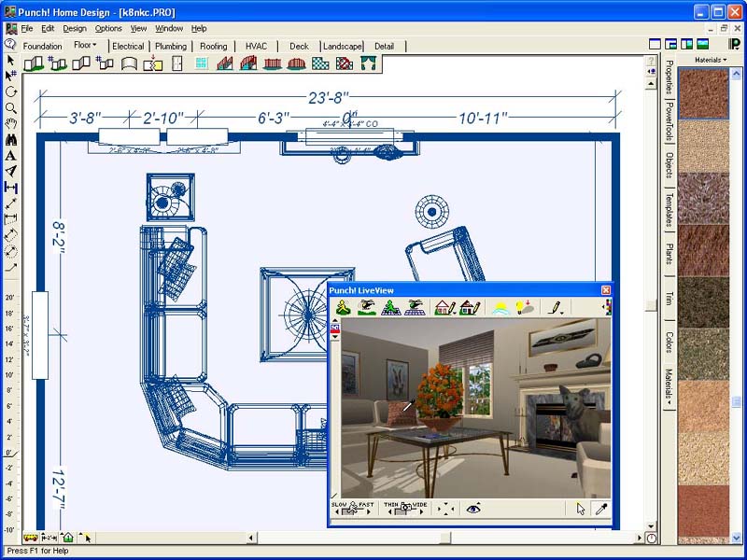The image size is (747, 560).
Task: Open the PowerTools side tab
Action: click(669, 121)
